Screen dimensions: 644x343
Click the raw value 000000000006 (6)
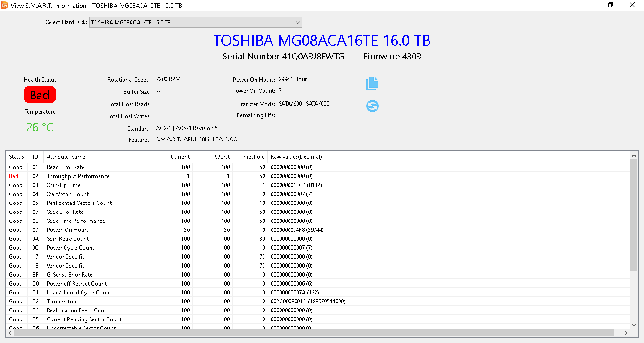[291, 284]
